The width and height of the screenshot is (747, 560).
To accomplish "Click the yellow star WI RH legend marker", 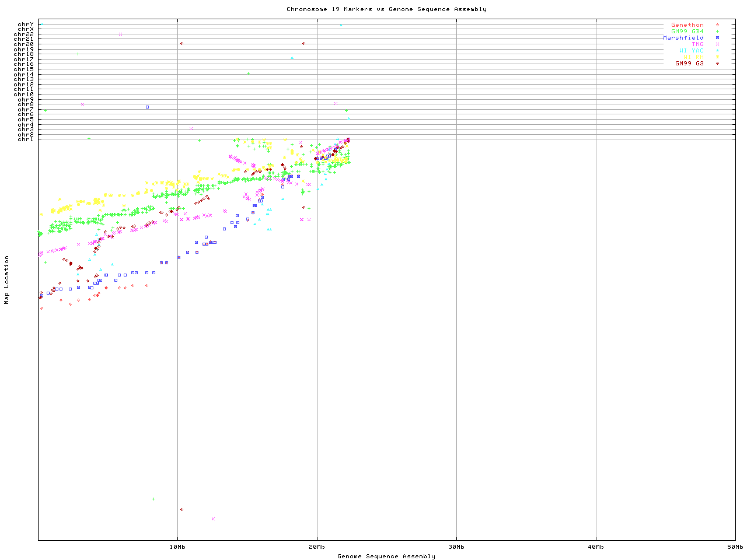I will (717, 57).
